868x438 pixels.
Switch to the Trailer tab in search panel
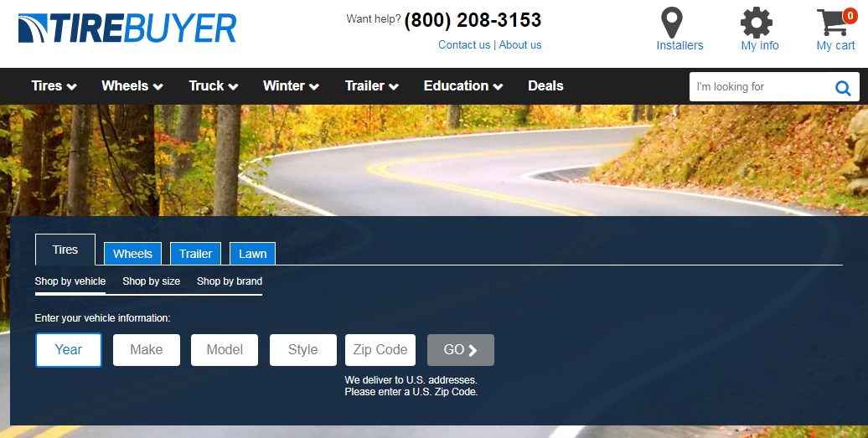click(195, 254)
